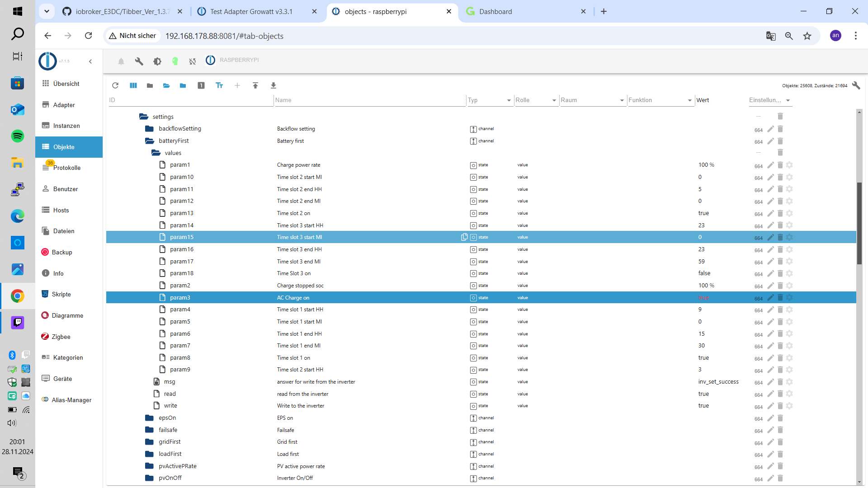Click the ID filter input field

click(x=190, y=100)
